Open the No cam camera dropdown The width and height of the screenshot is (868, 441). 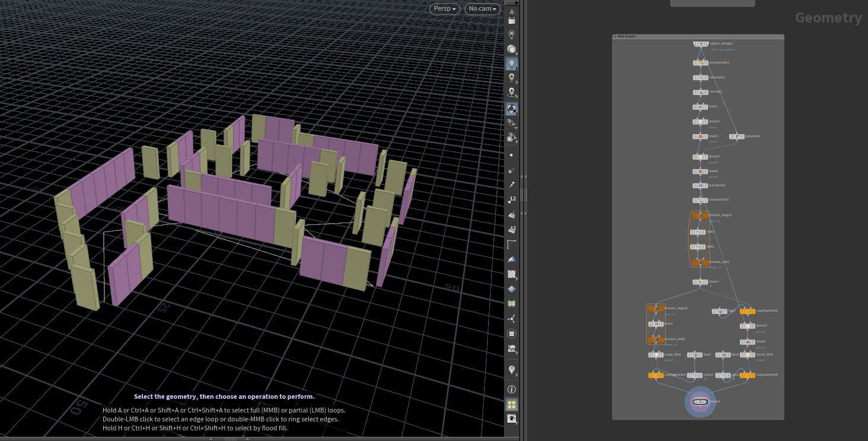481,9
